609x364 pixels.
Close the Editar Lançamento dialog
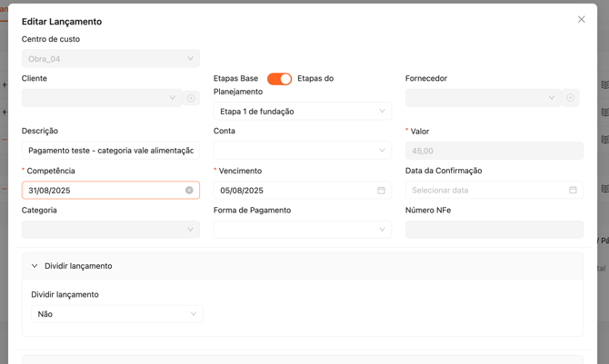click(x=582, y=19)
